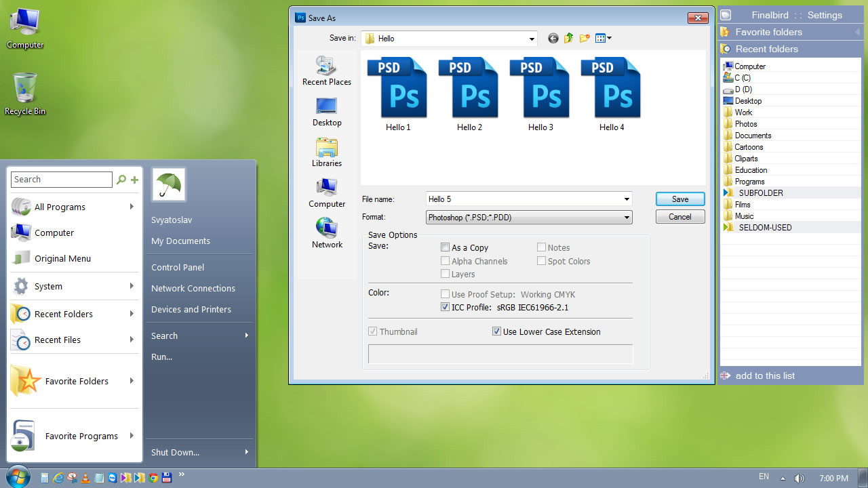The height and width of the screenshot is (488, 868).
Task: Select the Photos folder in Finalbird
Action: tap(791, 124)
